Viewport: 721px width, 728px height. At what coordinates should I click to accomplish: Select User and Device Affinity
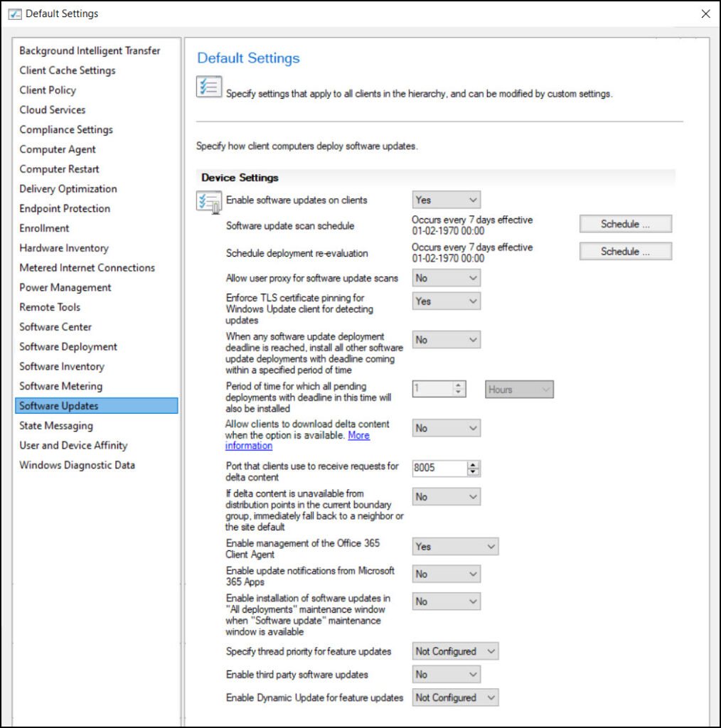coord(73,445)
